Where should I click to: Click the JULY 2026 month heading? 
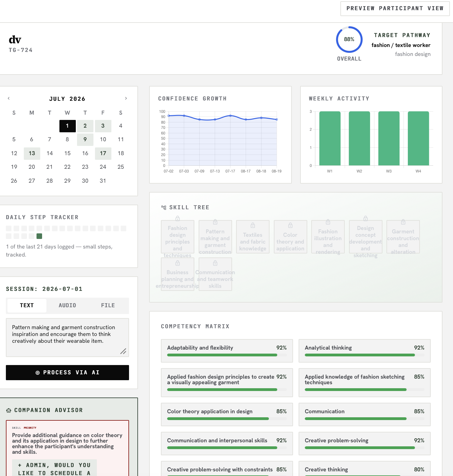(67, 99)
